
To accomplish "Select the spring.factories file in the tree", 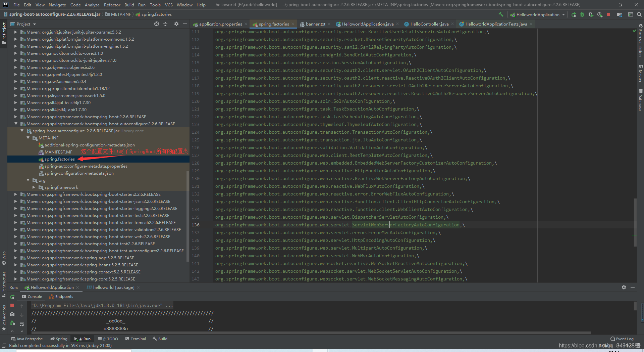I will coord(60,159).
